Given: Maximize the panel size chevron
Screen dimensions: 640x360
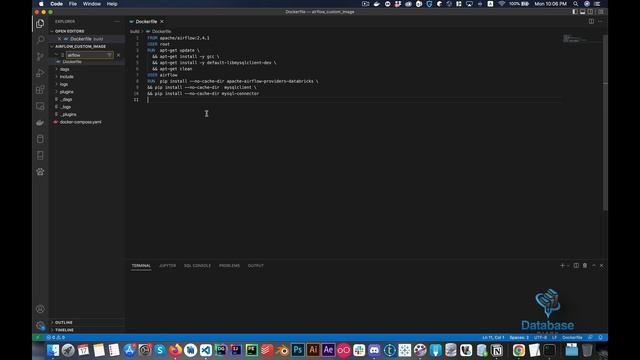Looking at the screenshot, I should (x=594, y=265).
